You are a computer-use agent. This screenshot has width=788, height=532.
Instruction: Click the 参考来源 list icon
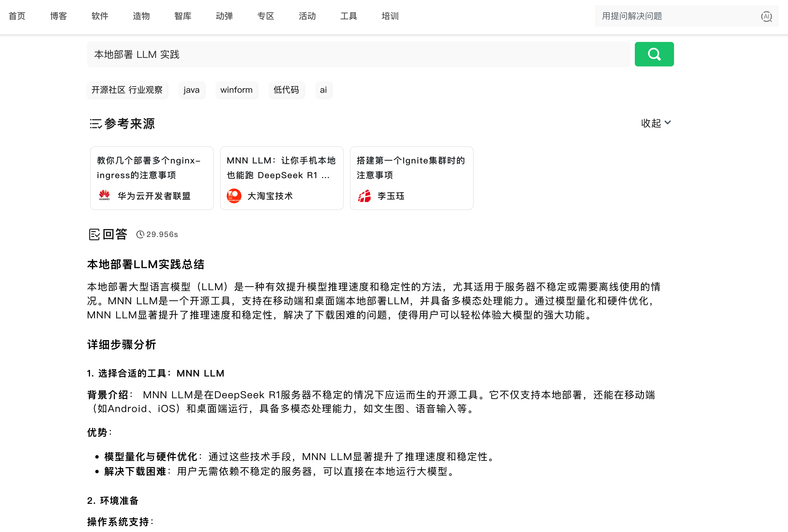(x=95, y=124)
